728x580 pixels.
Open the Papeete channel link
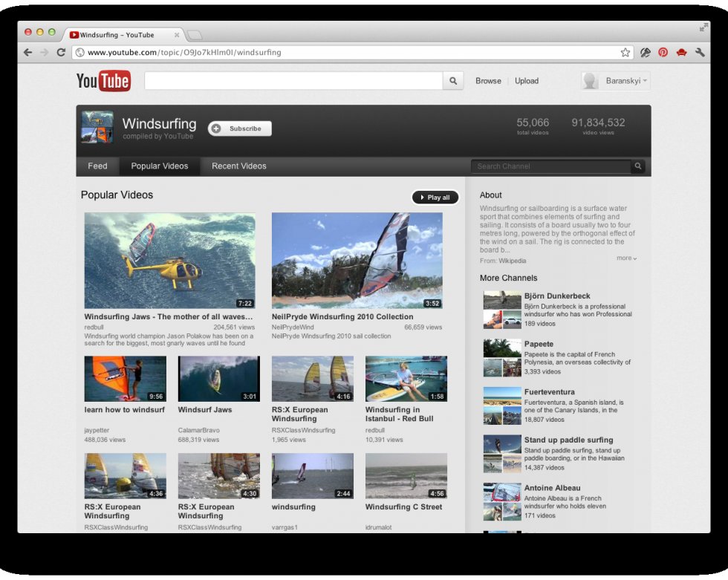pyautogui.click(x=539, y=344)
